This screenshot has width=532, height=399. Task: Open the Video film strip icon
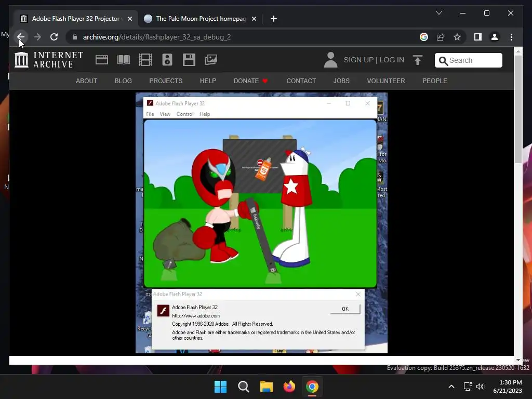click(145, 60)
